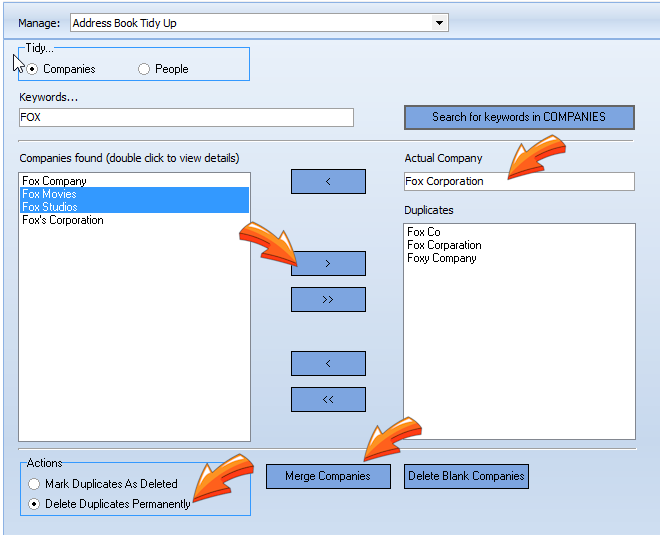Select the Companies radio button
Viewport: 660px width, 537px height.
click(x=33, y=69)
